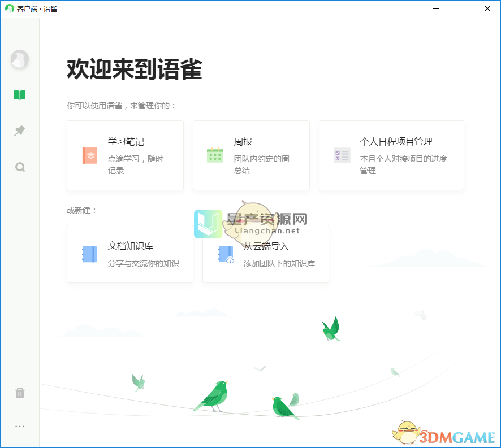Click the blue book icon on 文档知识库 card
501x448 pixels.
click(x=89, y=254)
